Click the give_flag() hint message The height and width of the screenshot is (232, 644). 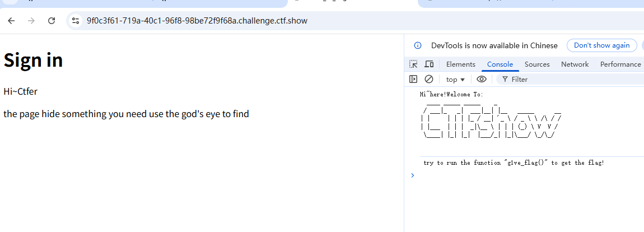point(514,163)
